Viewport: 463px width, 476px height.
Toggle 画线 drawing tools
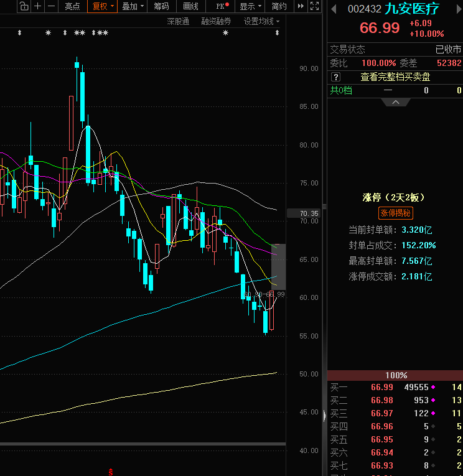point(190,6)
